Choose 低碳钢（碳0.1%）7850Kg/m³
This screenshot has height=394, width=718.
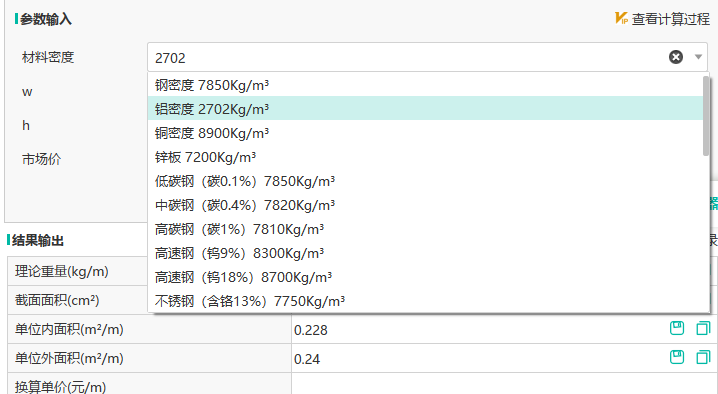point(425,181)
